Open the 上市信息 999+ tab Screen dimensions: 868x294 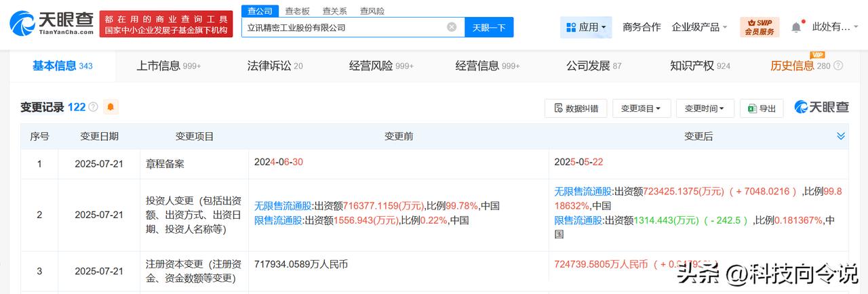tap(169, 66)
